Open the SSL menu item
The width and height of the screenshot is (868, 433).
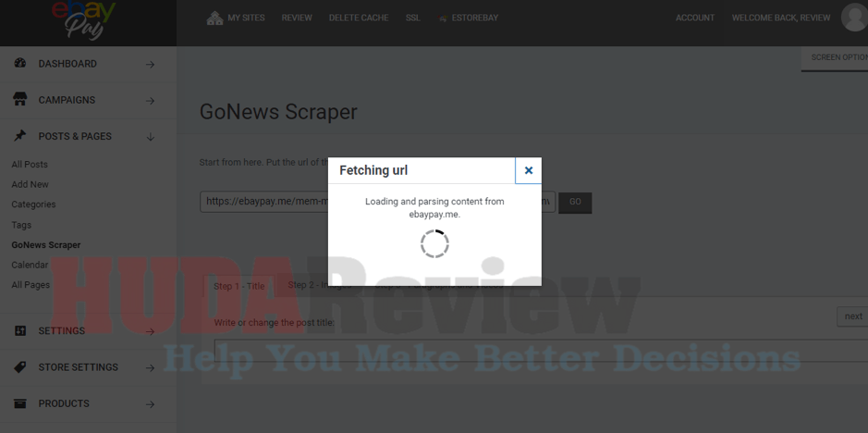(413, 18)
